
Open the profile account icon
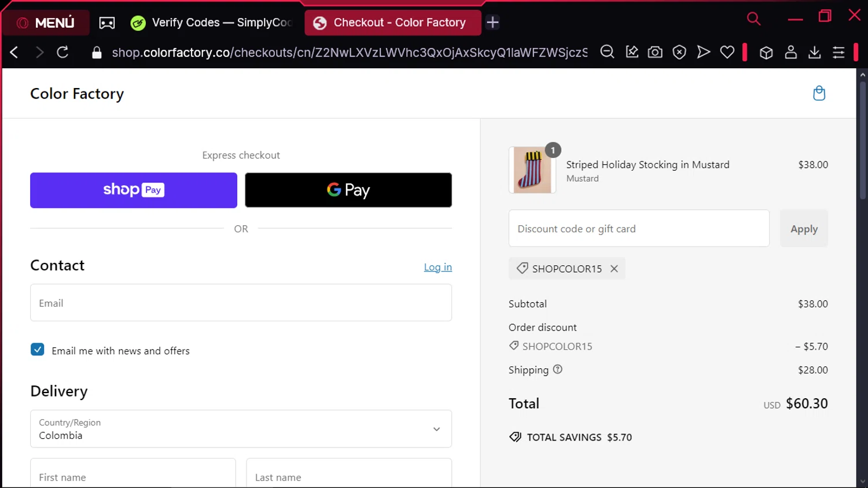(x=790, y=53)
